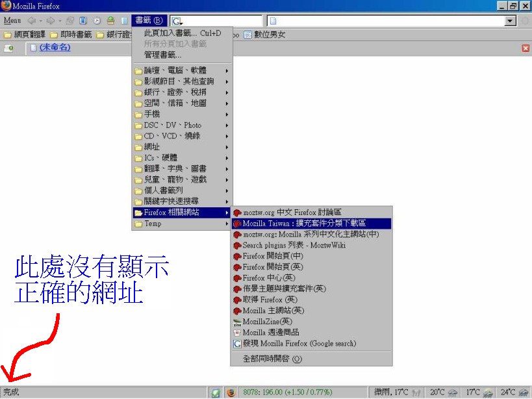Viewport: 532px width, 399px height.
Task: Click the green checkmark status bar icon
Action: (x=216, y=393)
